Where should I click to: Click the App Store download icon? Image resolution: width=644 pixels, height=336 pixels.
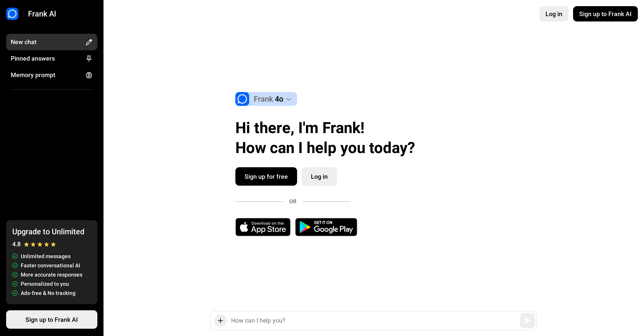tap(263, 227)
